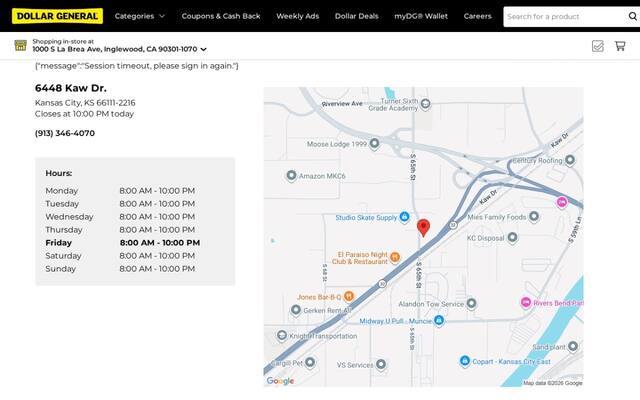Image resolution: width=640 pixels, height=400 pixels.
Task: Click the Dollar General logo
Action: pyautogui.click(x=57, y=16)
